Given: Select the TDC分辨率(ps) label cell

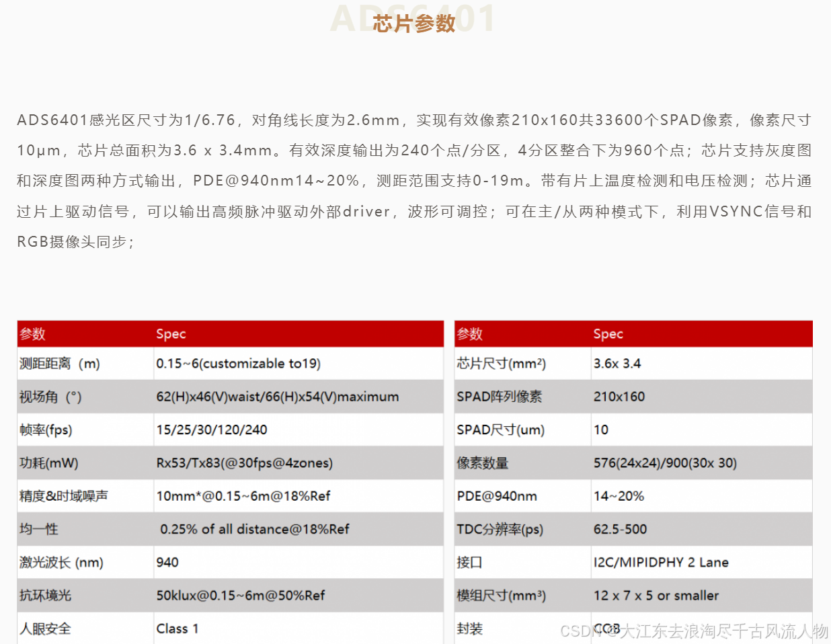Looking at the screenshot, I should [522, 529].
